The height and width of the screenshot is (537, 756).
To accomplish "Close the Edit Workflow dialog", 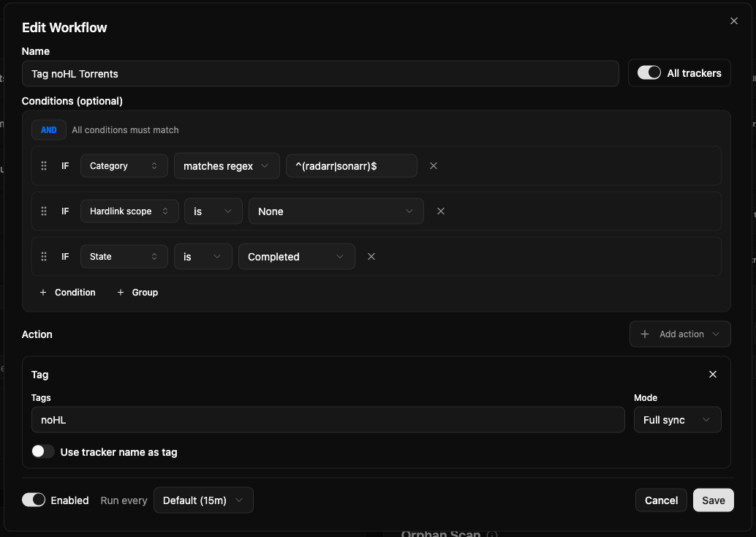I will click(x=734, y=21).
